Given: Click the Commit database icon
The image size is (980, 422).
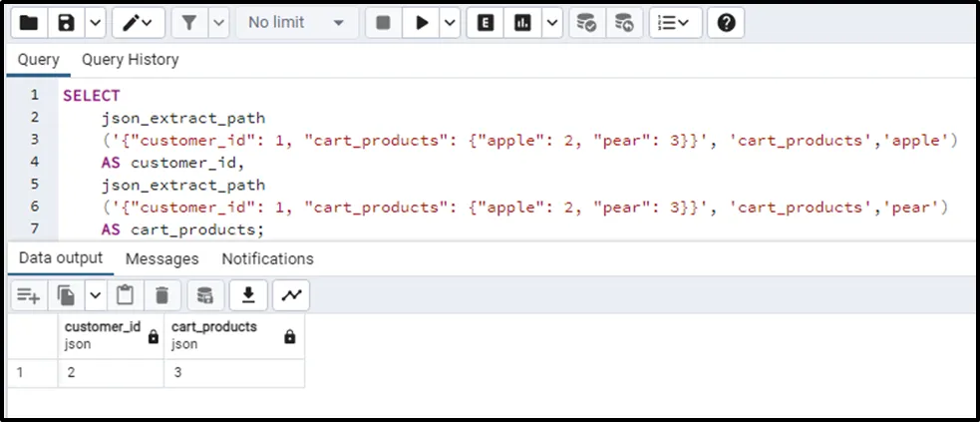Looking at the screenshot, I should (588, 22).
